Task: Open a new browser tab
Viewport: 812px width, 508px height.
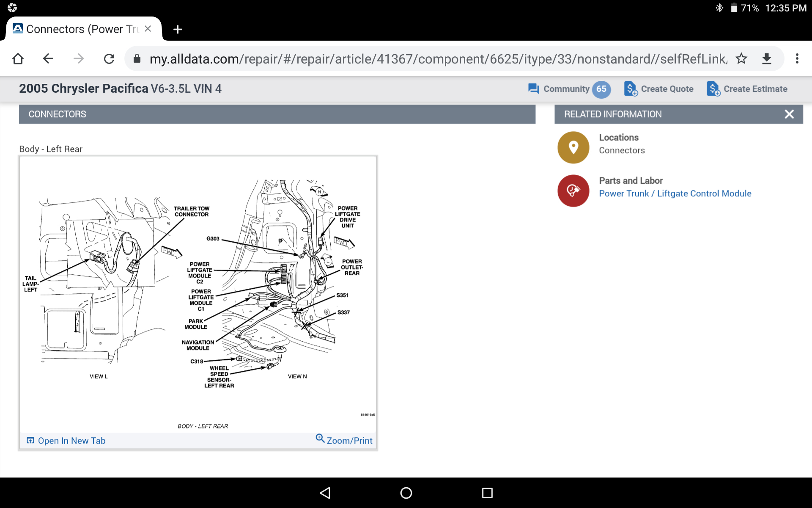Action: coord(178,29)
